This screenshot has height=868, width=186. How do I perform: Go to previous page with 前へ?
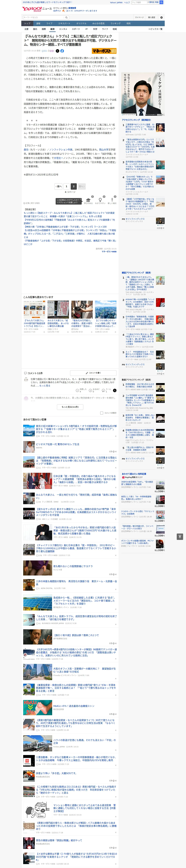click(58, 186)
